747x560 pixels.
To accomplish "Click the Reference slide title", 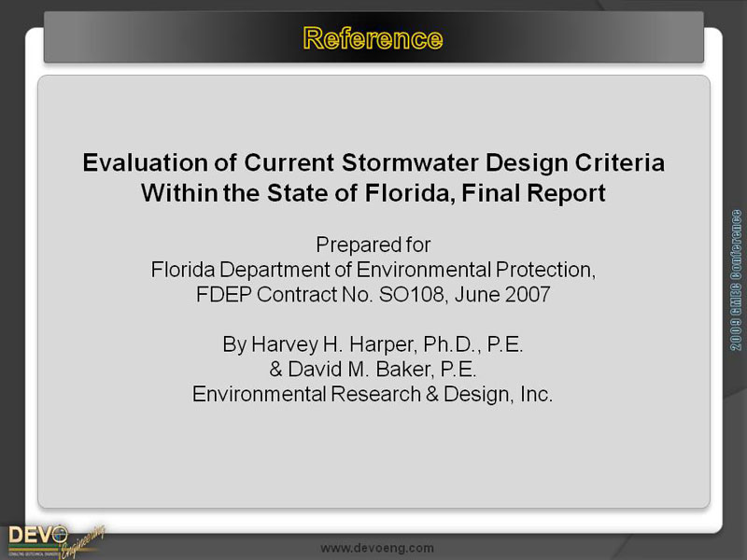I will click(x=373, y=38).
